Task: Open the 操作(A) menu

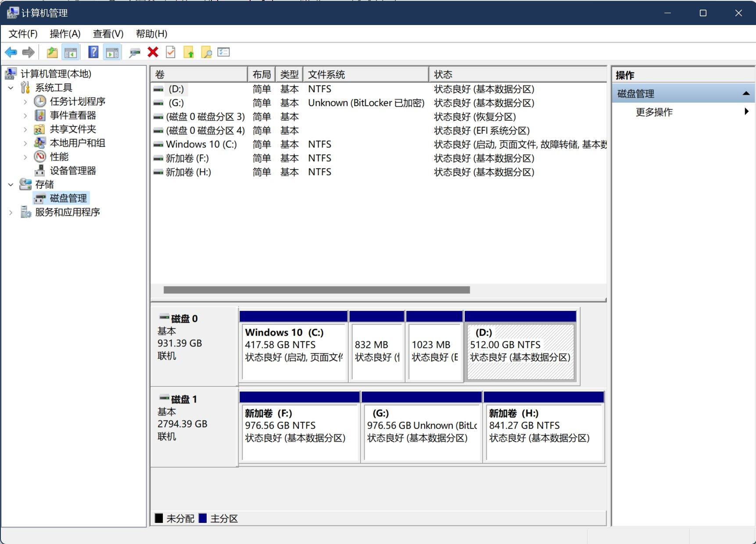Action: coord(65,34)
